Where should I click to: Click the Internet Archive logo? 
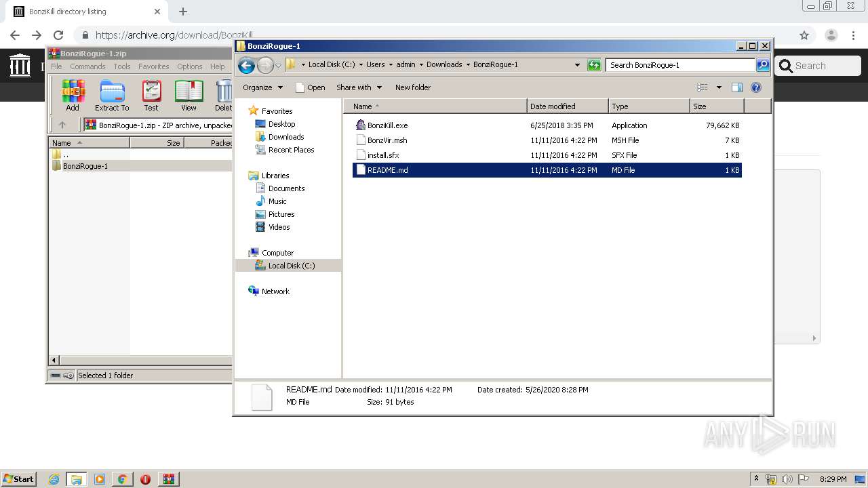point(20,66)
